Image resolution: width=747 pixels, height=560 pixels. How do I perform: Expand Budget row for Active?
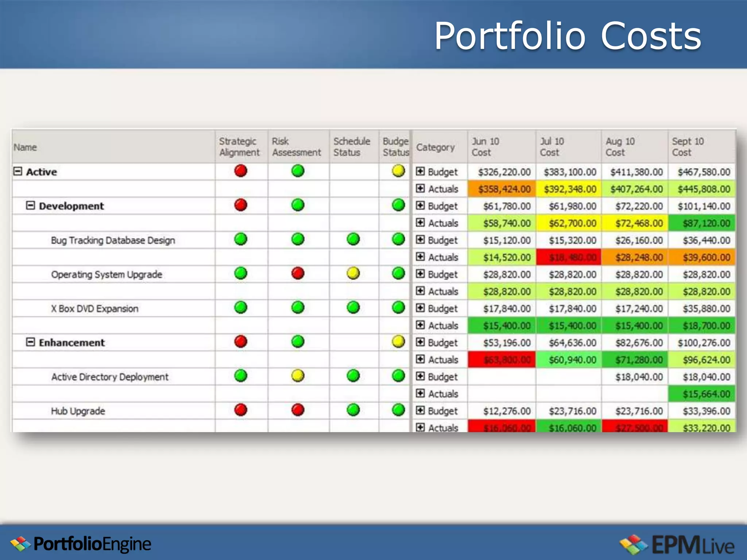pos(420,171)
